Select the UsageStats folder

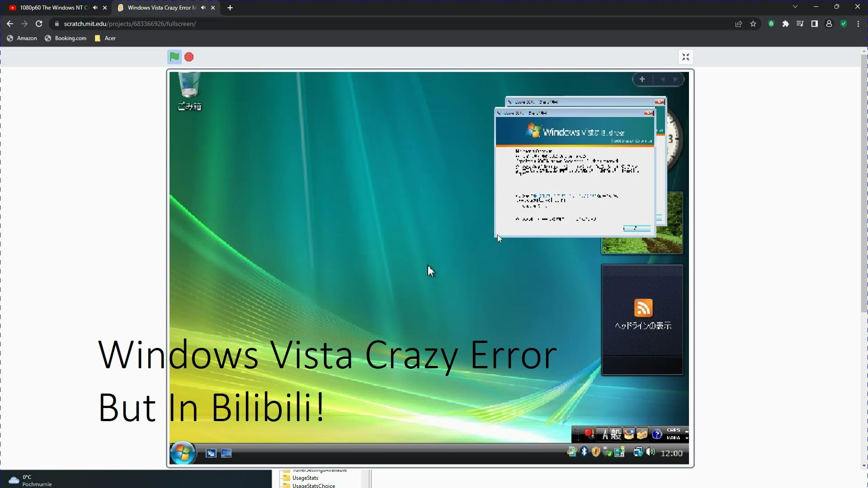(x=300, y=478)
